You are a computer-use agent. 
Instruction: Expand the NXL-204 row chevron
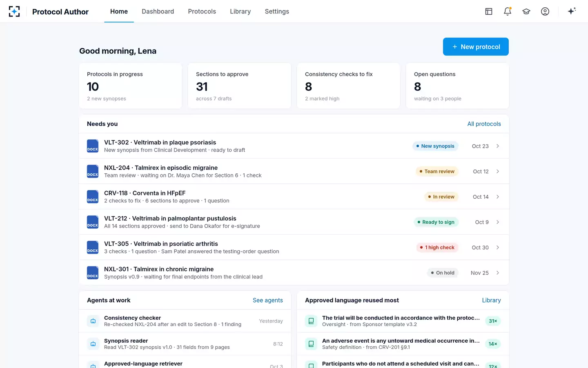(x=498, y=171)
